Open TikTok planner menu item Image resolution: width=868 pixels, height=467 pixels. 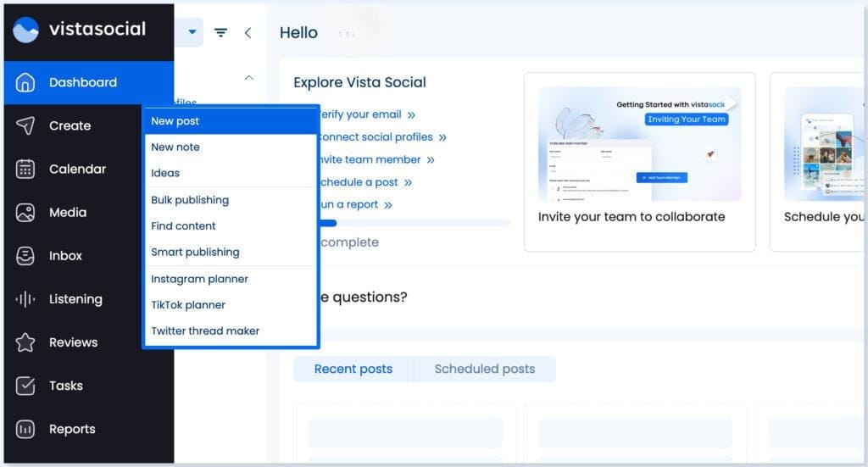231,305
